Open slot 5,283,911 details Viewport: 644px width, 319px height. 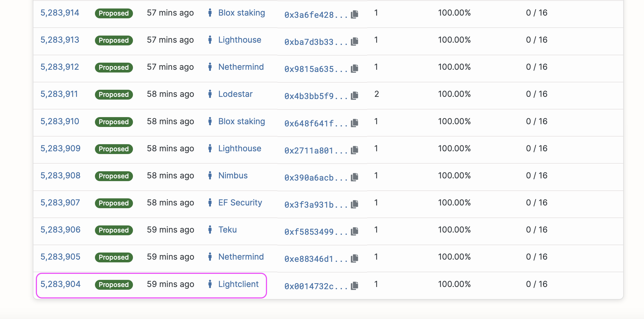[x=59, y=94]
